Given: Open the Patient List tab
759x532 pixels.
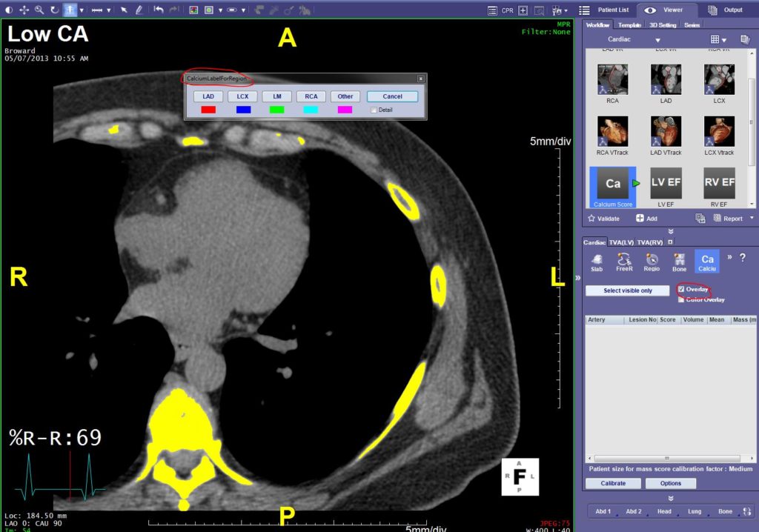Looking at the screenshot, I should tap(605, 10).
